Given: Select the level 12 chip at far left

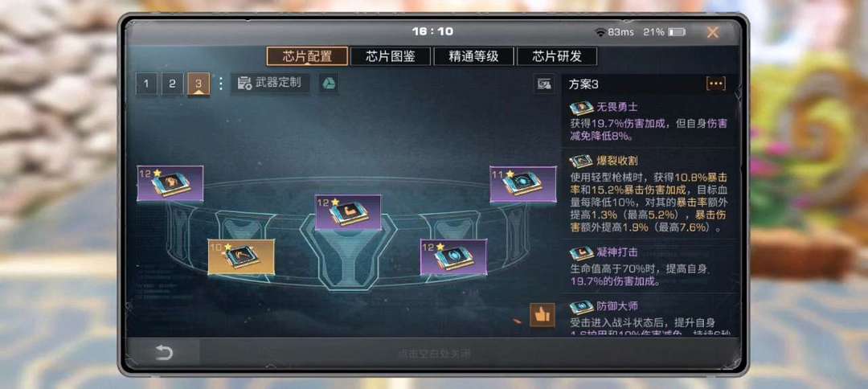Looking at the screenshot, I should (x=170, y=183).
